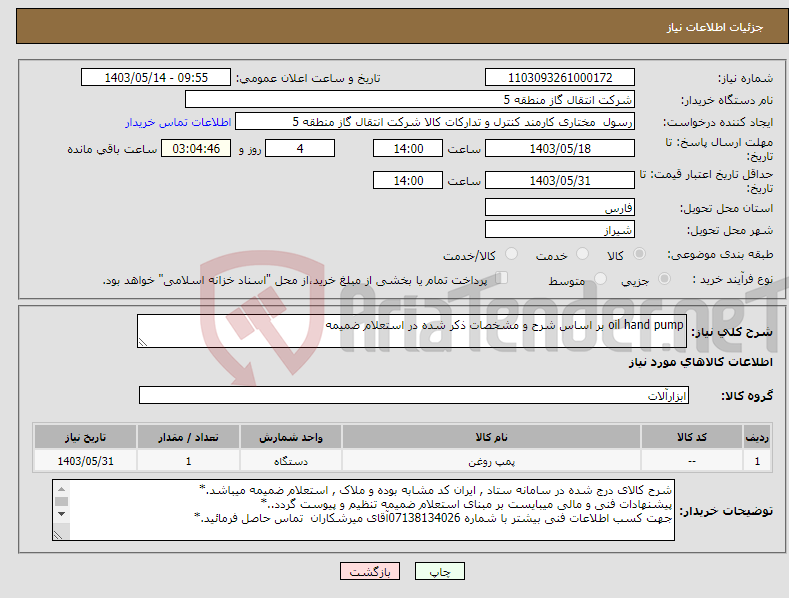Click the resize handle of buyer notes box

click(x=58, y=535)
